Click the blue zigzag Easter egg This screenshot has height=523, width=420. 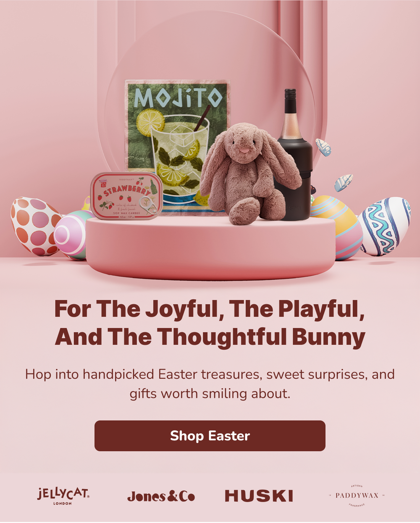384,226
